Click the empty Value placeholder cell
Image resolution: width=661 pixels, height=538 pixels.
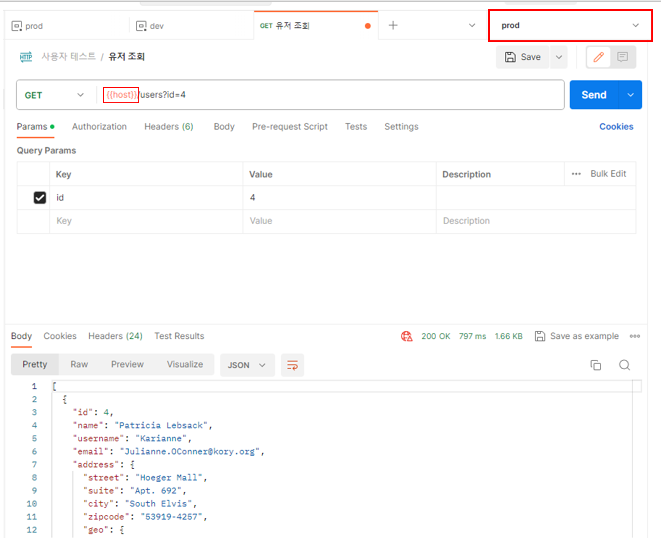coord(339,221)
